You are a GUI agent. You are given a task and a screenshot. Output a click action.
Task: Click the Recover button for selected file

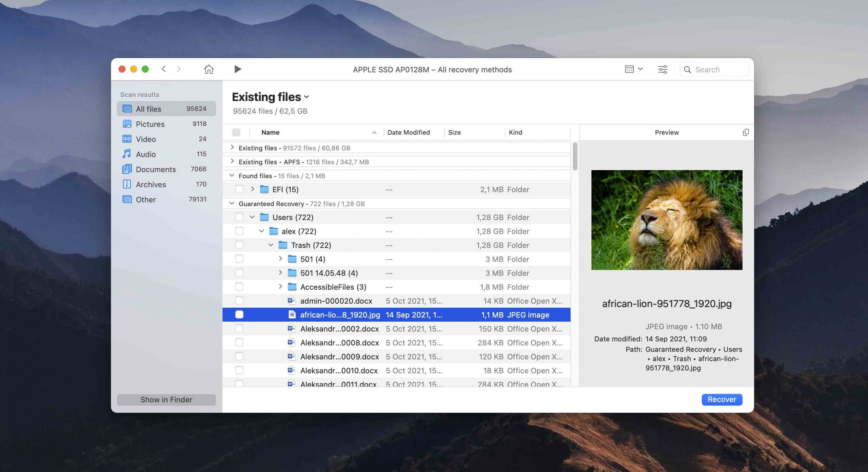pos(722,399)
